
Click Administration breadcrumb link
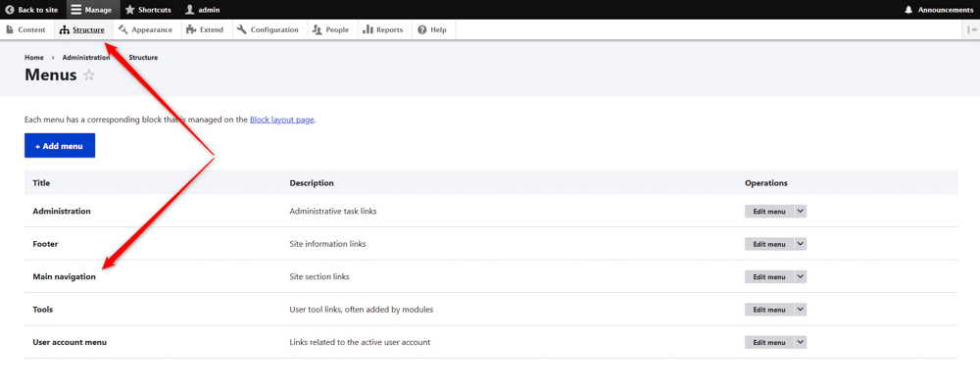tap(85, 58)
